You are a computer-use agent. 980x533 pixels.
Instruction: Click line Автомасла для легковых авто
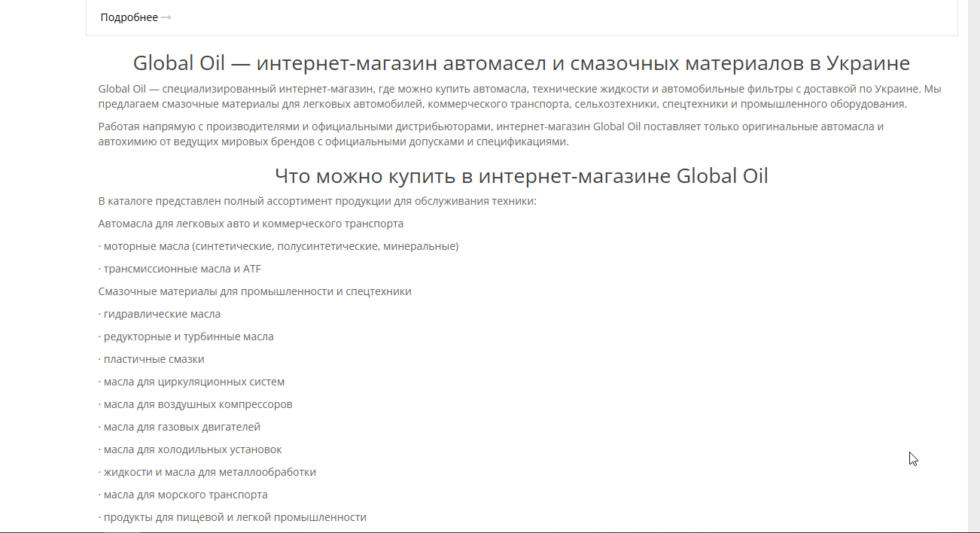click(251, 224)
